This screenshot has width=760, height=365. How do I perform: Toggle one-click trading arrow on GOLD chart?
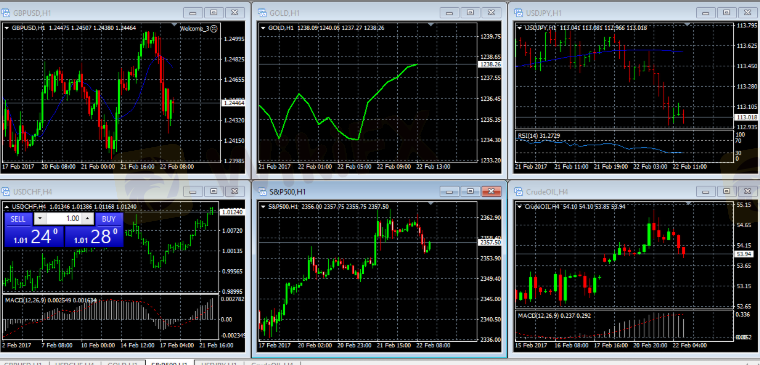263,28
